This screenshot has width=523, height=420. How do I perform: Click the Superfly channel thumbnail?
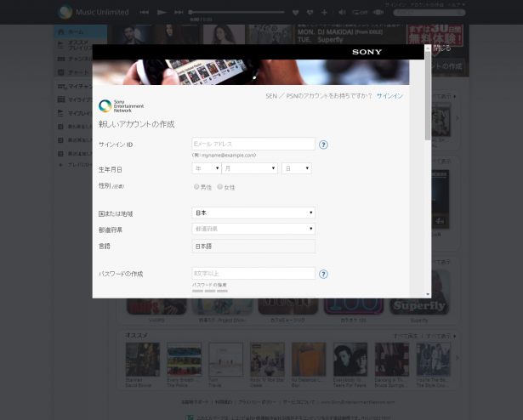pyautogui.click(x=419, y=306)
